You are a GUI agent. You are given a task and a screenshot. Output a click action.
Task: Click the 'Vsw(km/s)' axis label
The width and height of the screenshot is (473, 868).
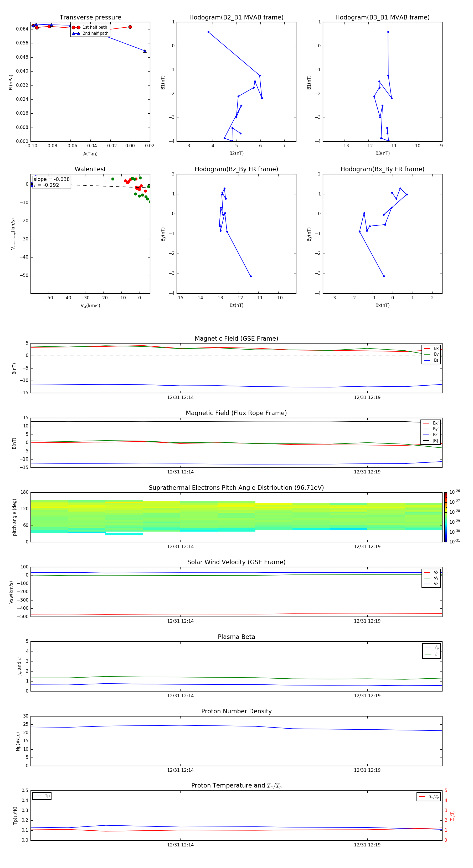[x=11, y=592]
